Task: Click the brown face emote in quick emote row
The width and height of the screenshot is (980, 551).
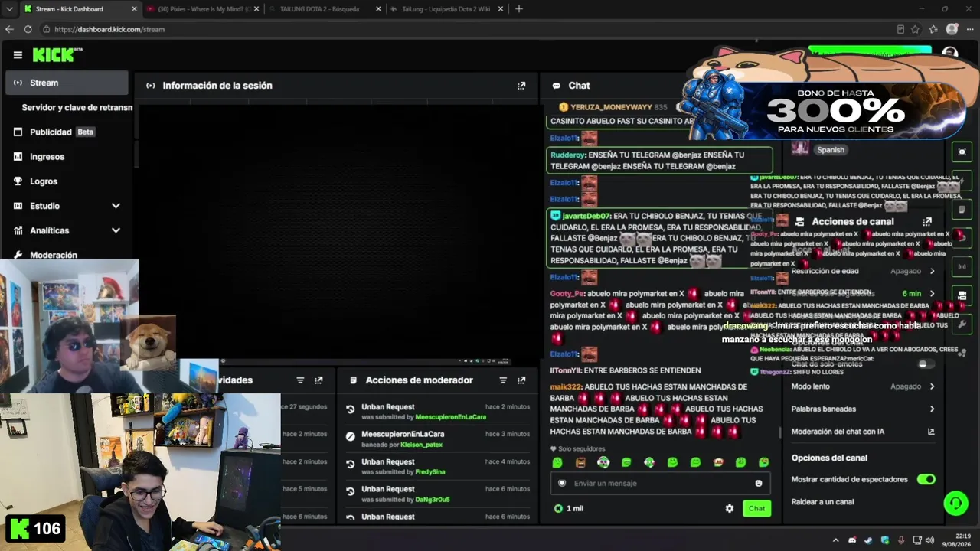Action: (580, 462)
